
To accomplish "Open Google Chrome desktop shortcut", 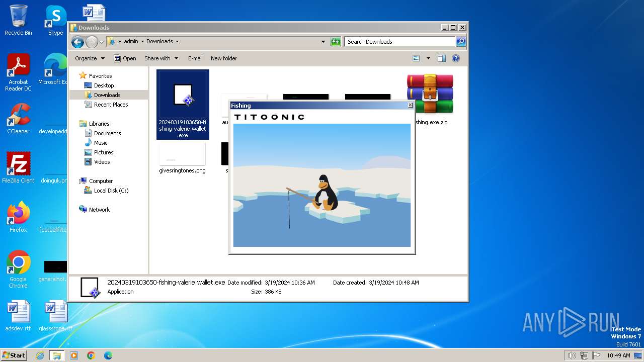I will coord(18,270).
